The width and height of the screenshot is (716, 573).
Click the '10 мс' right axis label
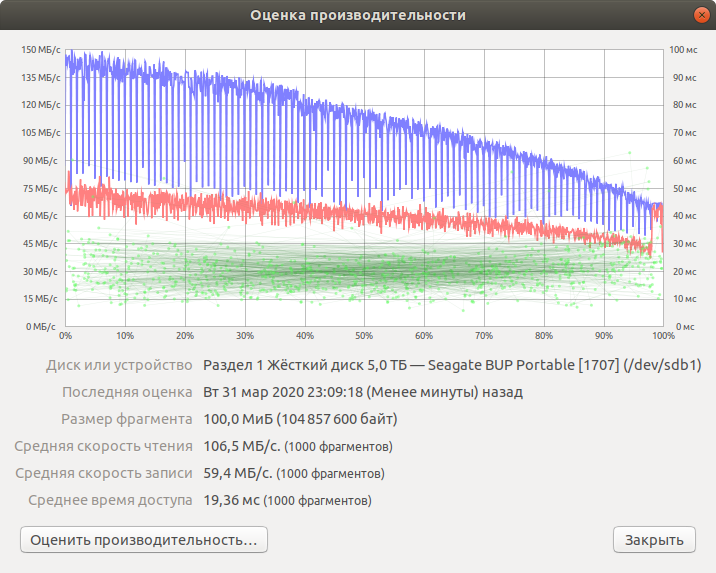pos(684,299)
